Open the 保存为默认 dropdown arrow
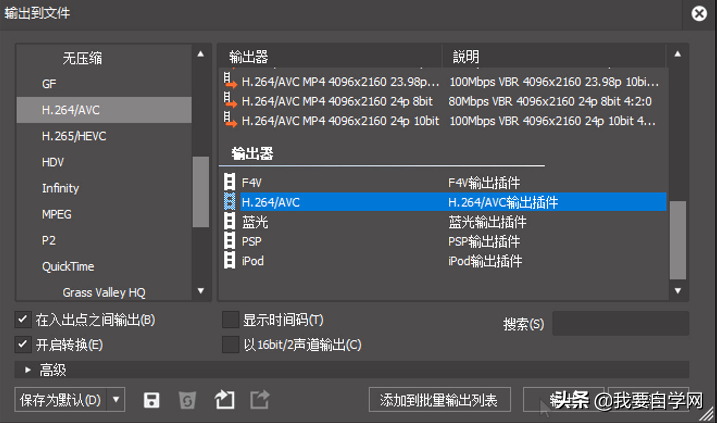This screenshot has width=717, height=423. pyautogui.click(x=116, y=400)
